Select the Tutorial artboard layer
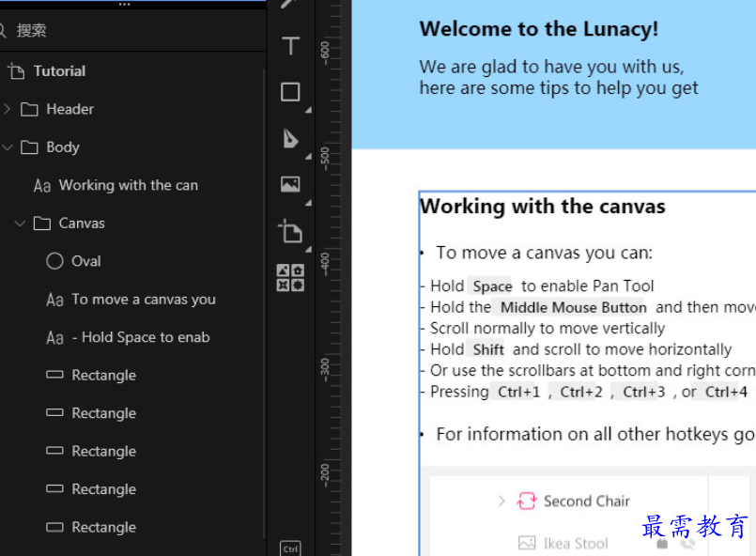The width and height of the screenshot is (756, 556). click(x=132, y=71)
